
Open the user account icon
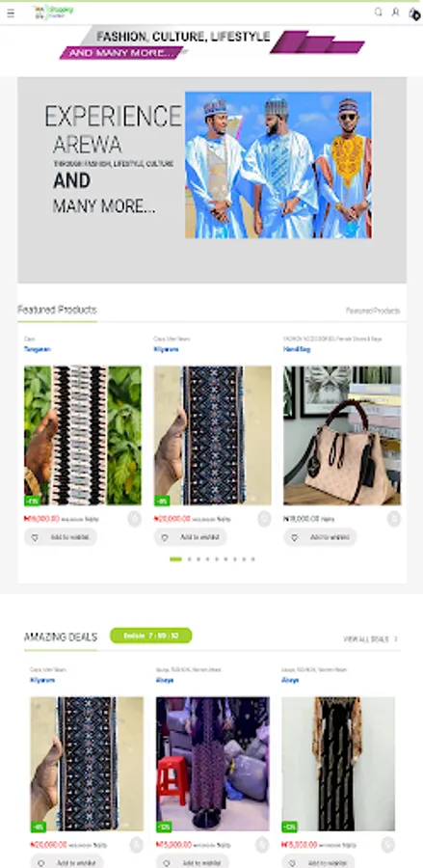pyautogui.click(x=395, y=13)
